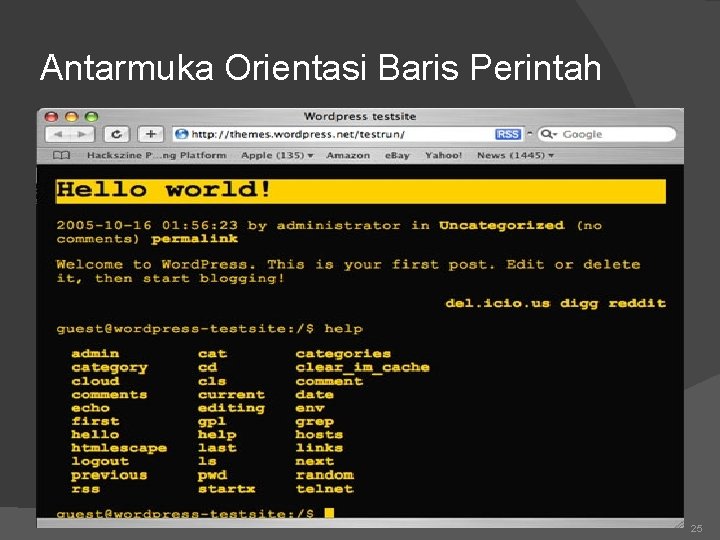Go forward with the Safari forward arrow
Viewport: 720px width, 540px height.
click(x=82, y=134)
